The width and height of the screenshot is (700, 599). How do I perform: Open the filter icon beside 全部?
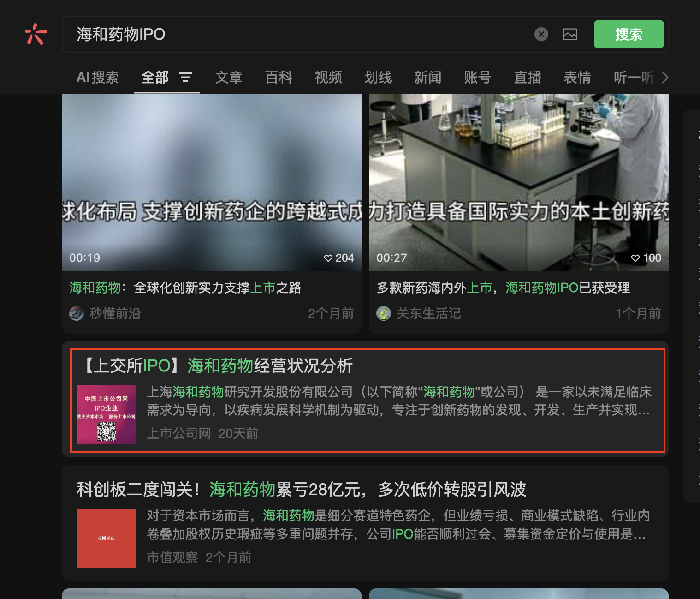185,77
